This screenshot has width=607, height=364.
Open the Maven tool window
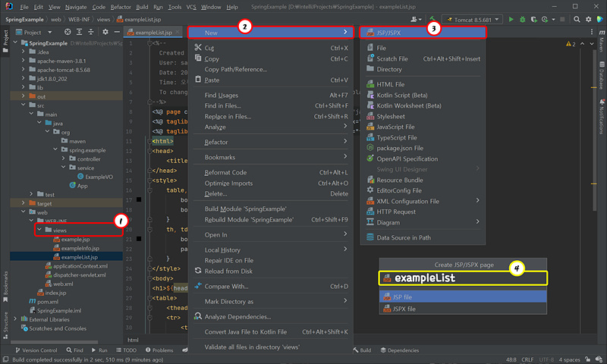(602, 40)
